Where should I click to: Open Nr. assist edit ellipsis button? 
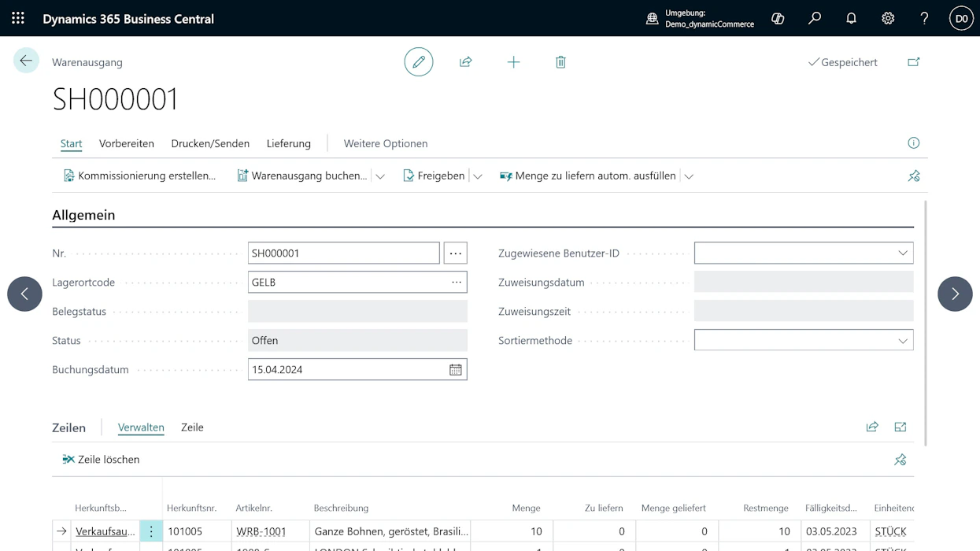[x=455, y=253]
